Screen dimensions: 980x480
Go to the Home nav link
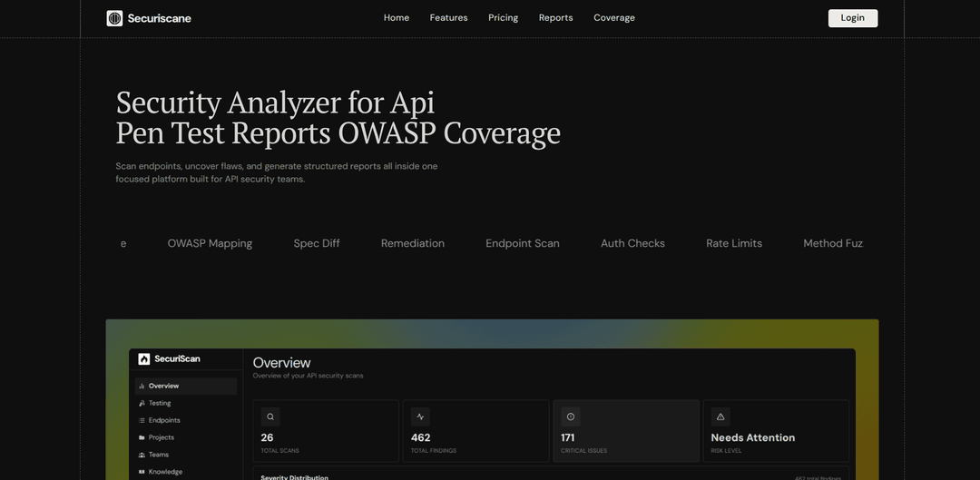(397, 18)
